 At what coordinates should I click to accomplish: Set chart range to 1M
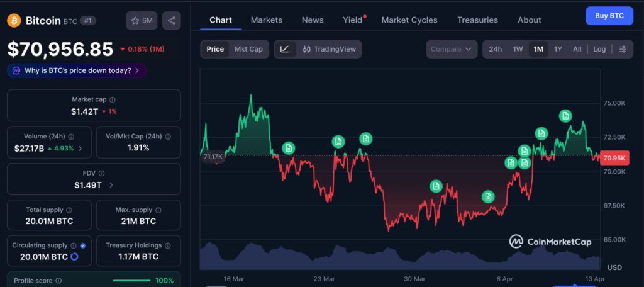pyautogui.click(x=538, y=49)
